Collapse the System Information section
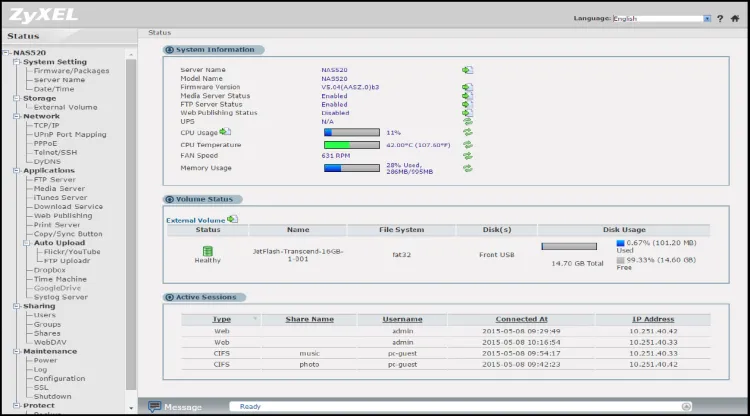This screenshot has height=416, width=750. tap(169, 49)
